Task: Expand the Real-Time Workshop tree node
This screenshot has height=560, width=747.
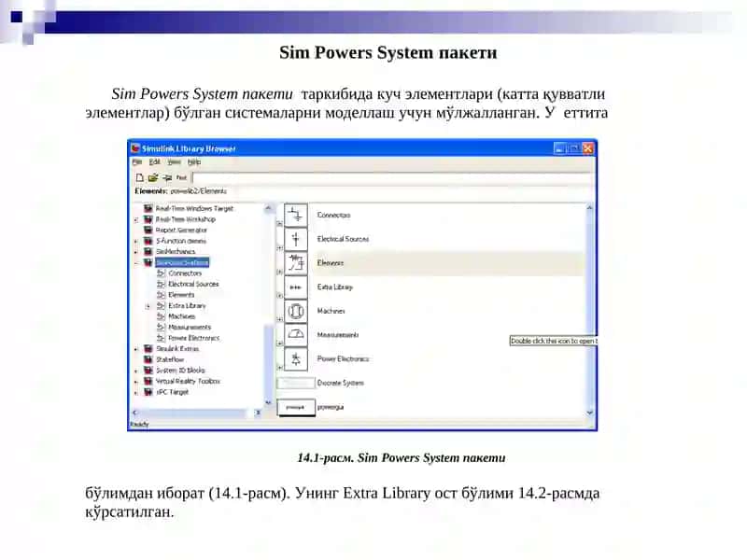Action: (x=136, y=220)
